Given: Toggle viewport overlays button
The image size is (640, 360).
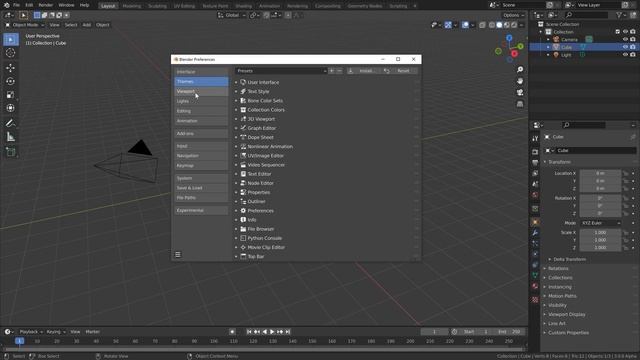Looking at the screenshot, I should (x=465, y=25).
